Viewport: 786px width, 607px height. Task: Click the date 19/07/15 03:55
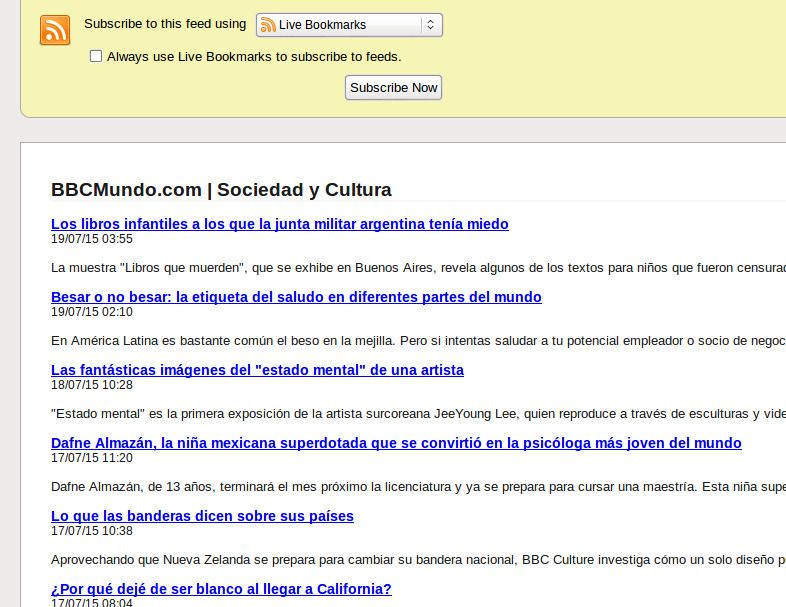point(92,239)
